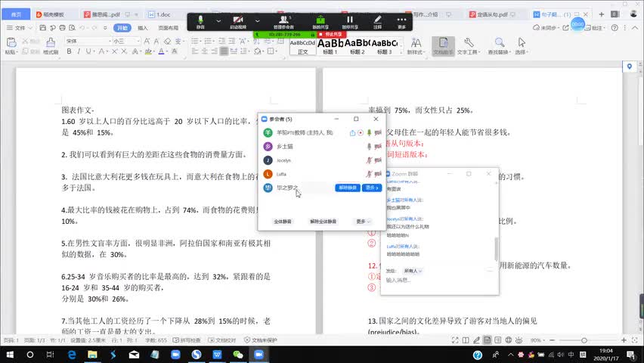Open the annotate pencil tool in Zoom
The height and width of the screenshot is (363, 644).
click(x=377, y=22)
